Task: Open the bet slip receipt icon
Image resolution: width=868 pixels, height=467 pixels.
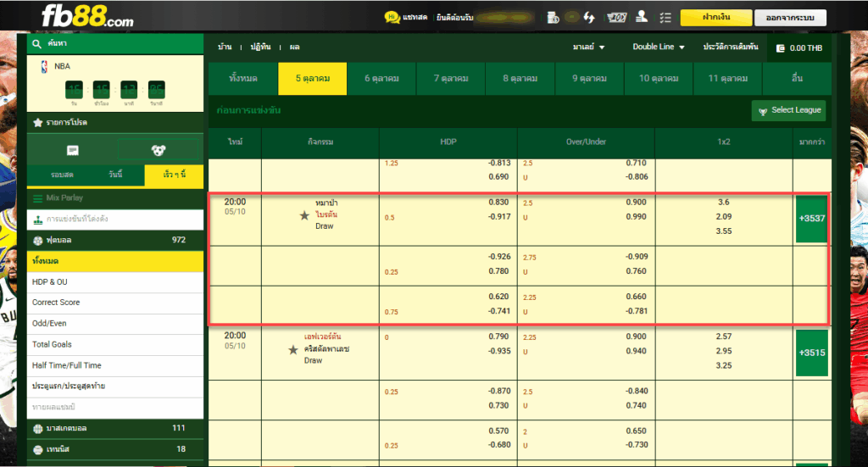Action: click(x=73, y=151)
